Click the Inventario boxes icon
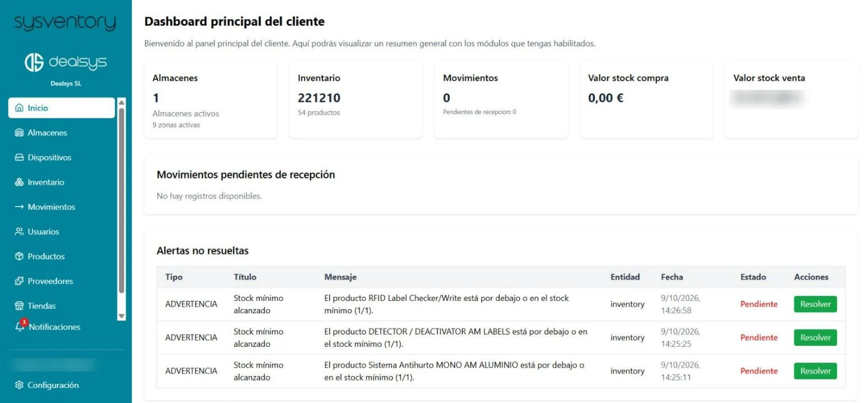Viewport: 868px width, 403px height. [x=19, y=182]
